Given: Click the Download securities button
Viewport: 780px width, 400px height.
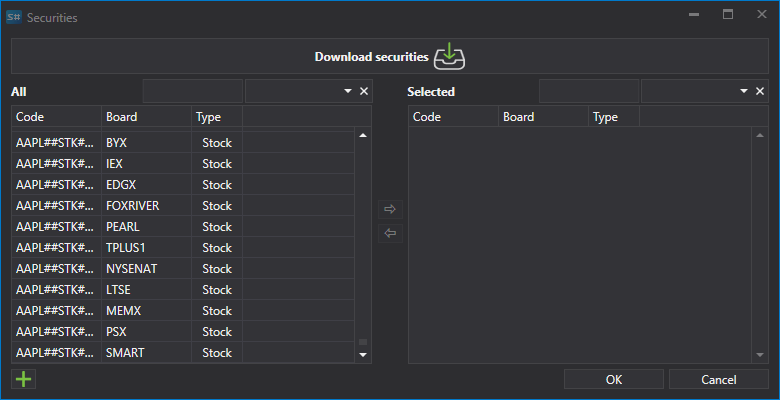Looking at the screenshot, I should point(390,56).
